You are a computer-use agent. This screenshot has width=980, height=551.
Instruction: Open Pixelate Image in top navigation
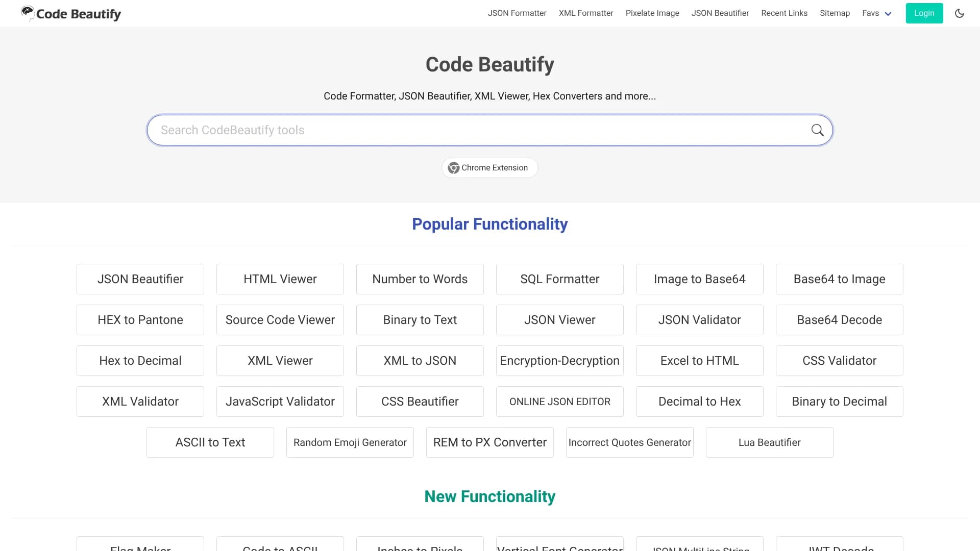[x=652, y=13]
